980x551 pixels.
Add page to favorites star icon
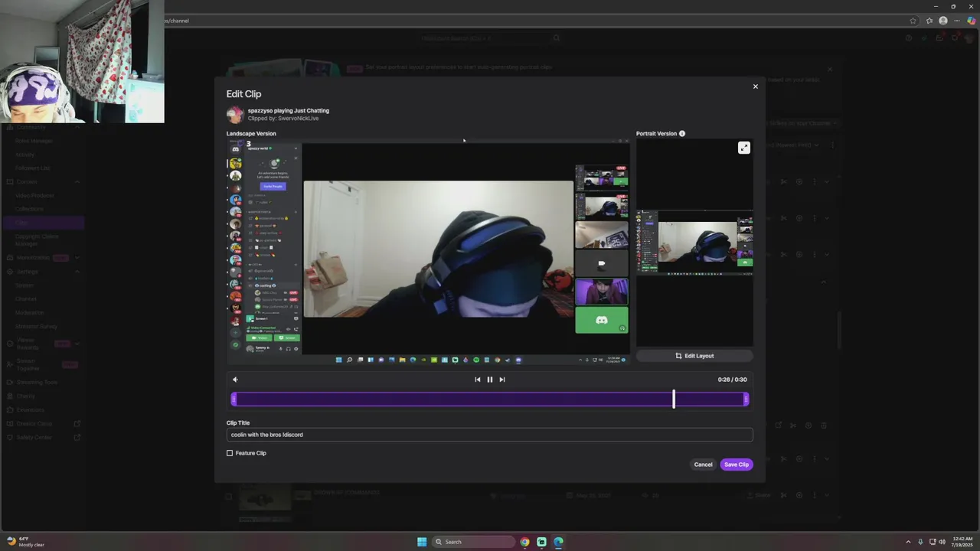[913, 21]
